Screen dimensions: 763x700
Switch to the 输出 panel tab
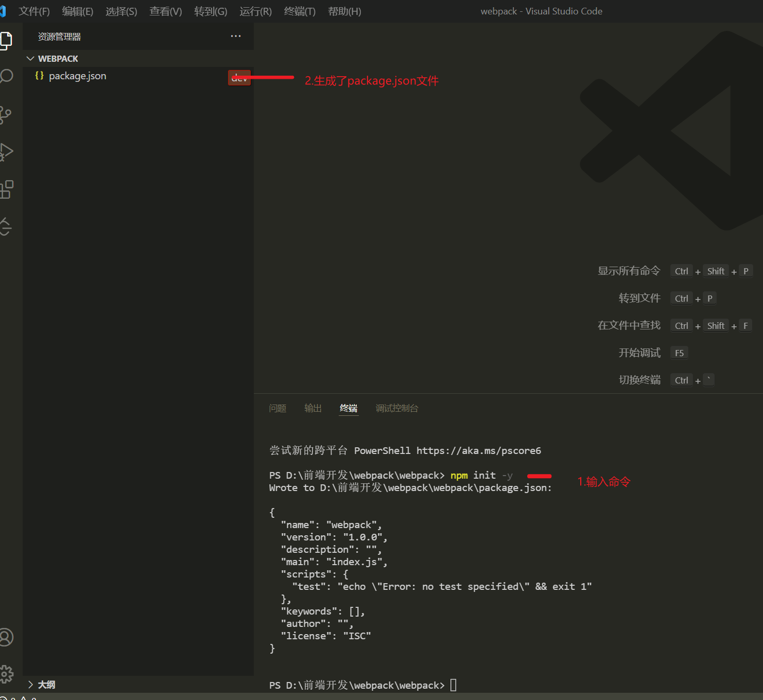coord(313,408)
